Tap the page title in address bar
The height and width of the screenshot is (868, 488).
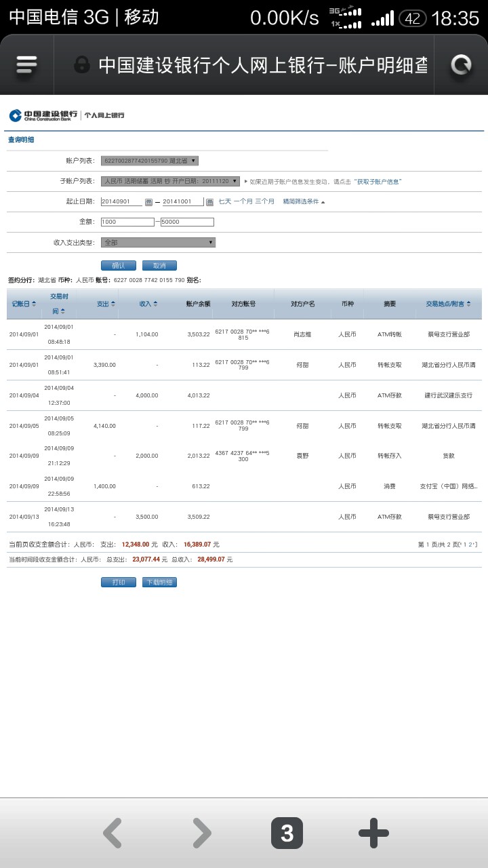(263, 64)
